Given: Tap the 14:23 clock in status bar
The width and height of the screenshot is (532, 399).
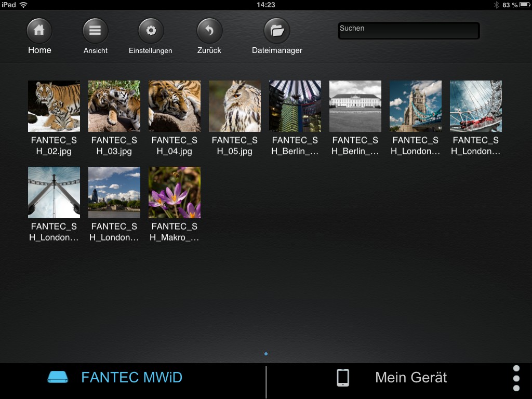Looking at the screenshot, I should tap(266, 5).
